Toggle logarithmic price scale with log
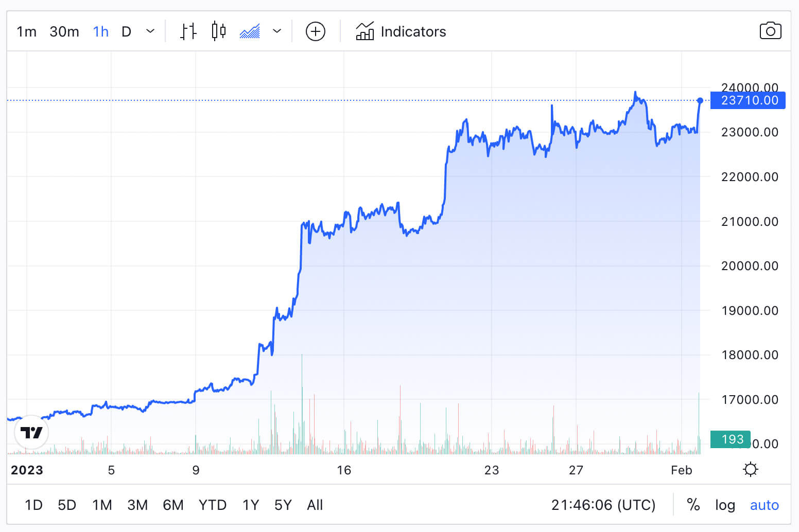 coord(725,505)
